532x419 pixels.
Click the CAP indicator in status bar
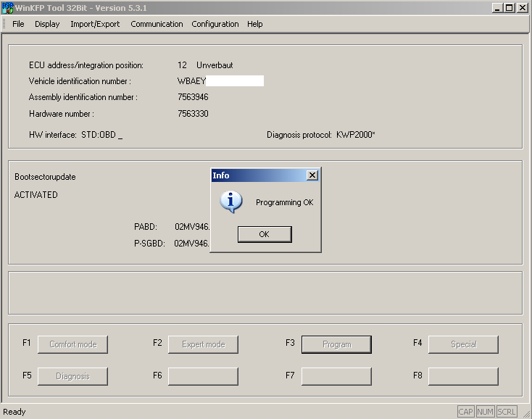pyautogui.click(x=465, y=412)
